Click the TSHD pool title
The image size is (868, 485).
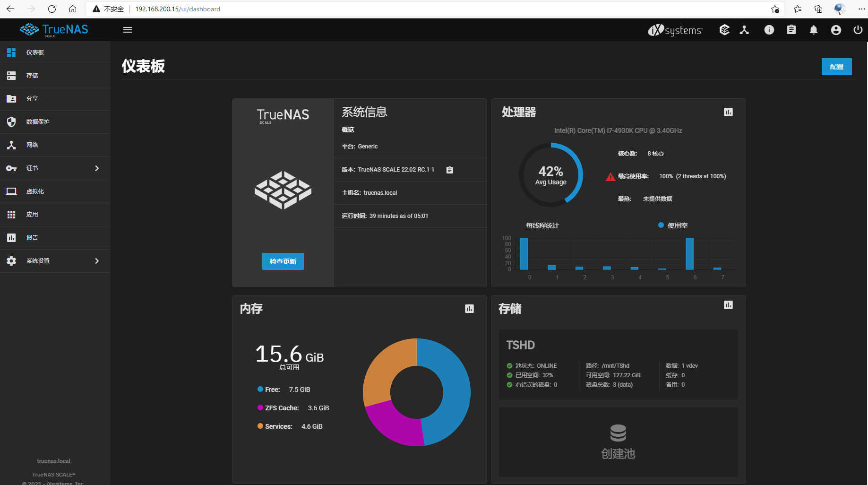tap(520, 345)
